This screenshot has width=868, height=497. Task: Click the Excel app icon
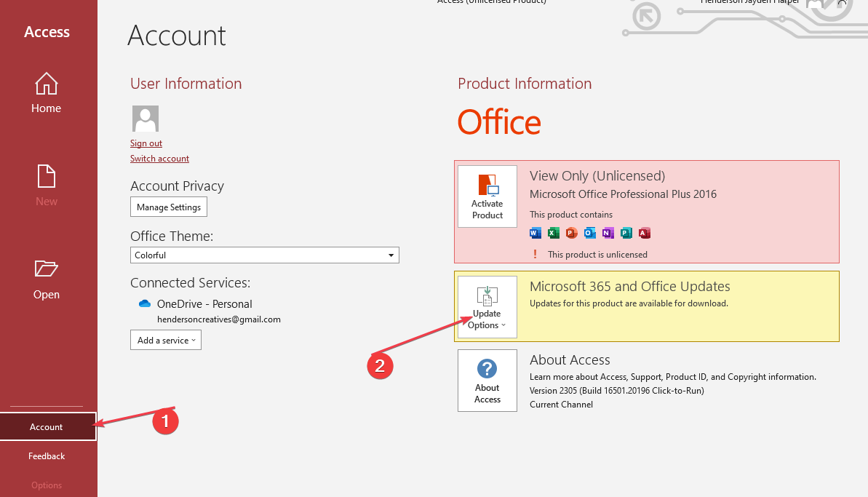(x=554, y=233)
